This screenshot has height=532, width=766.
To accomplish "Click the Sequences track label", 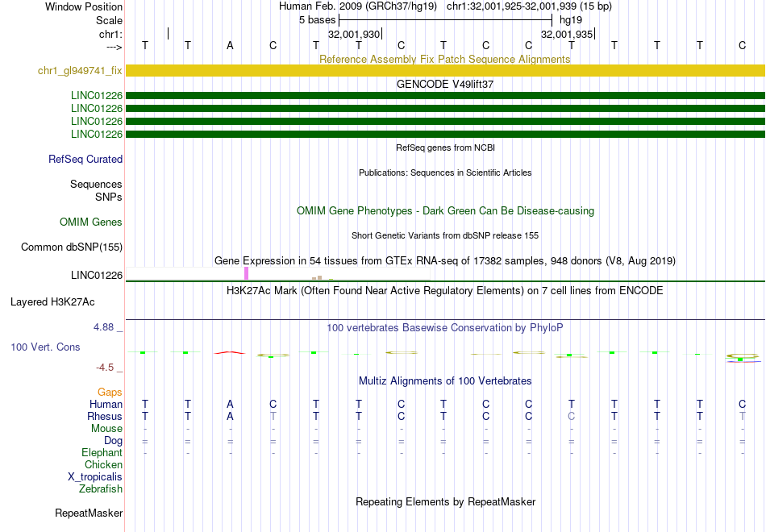I will coord(96,184).
